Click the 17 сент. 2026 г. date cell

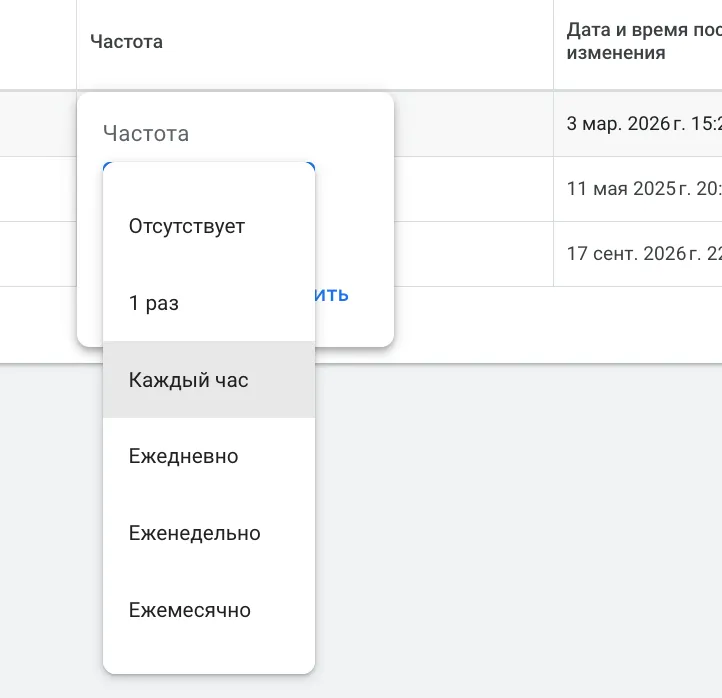[x=638, y=254]
